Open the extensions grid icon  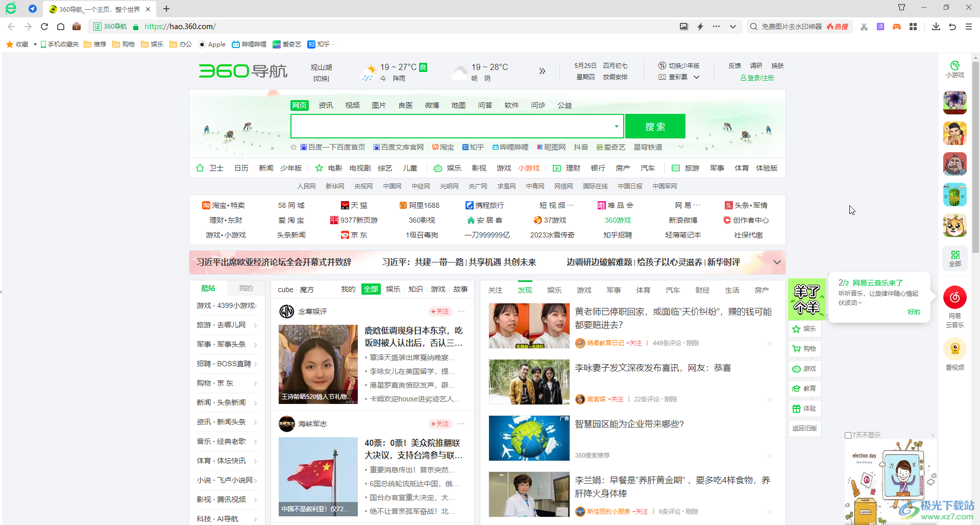pyautogui.click(x=913, y=27)
